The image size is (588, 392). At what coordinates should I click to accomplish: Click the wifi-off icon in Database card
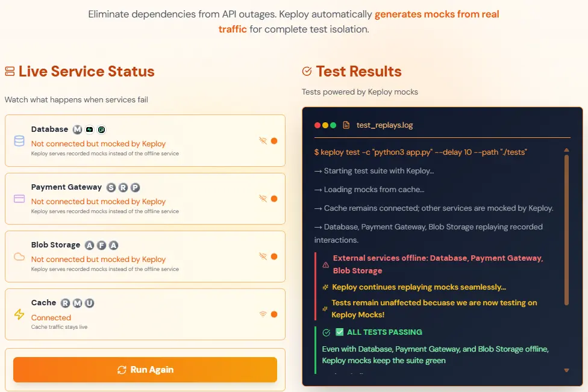[x=263, y=140]
